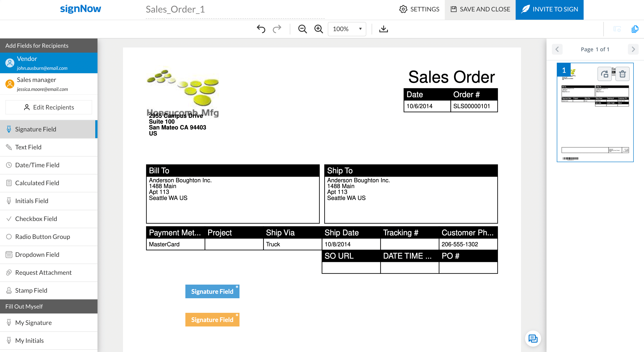Screen dimensions: 644x352
Task: Click Edit Recipients option
Action: coord(49,107)
